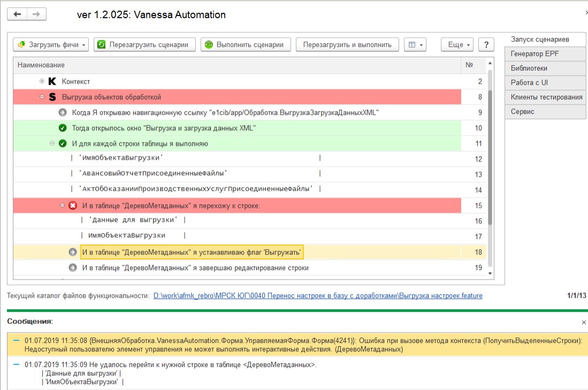Click the S scenario icon
The height and width of the screenshot is (390, 588).
point(52,97)
